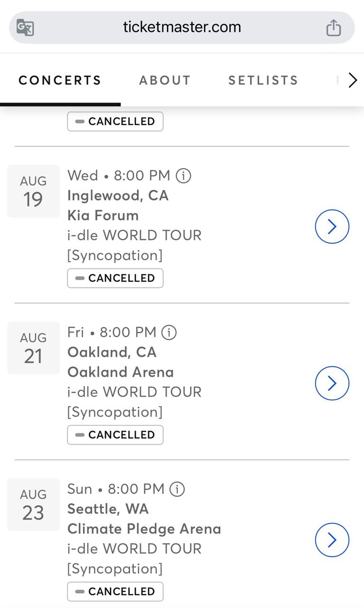The height and width of the screenshot is (608, 364).
Task: Open info icon for Oakland show time
Action: pyautogui.click(x=169, y=332)
